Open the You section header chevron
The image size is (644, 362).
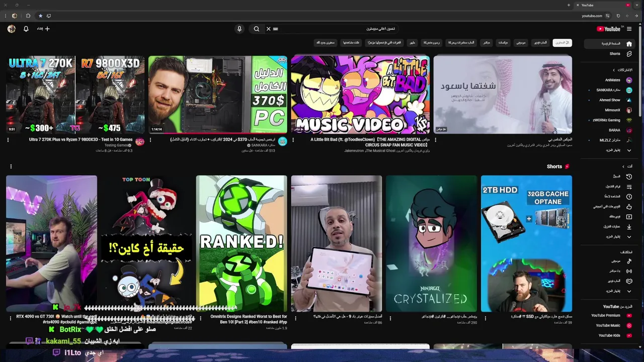click(x=623, y=166)
